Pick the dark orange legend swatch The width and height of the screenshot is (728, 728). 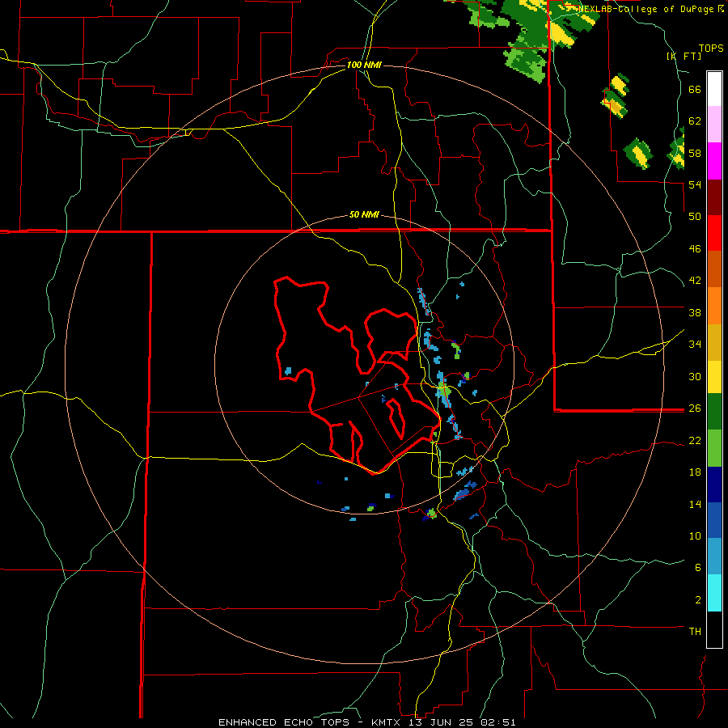pyautogui.click(x=714, y=269)
